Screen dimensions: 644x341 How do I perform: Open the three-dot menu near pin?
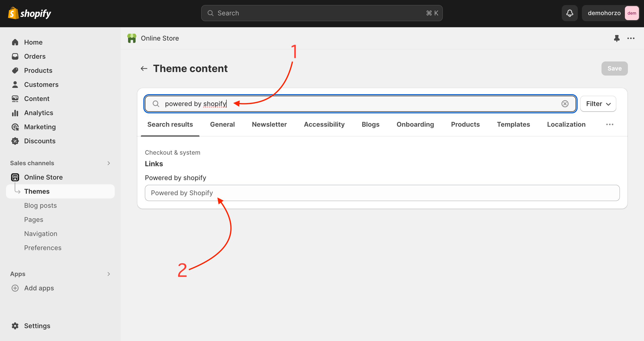[631, 38]
